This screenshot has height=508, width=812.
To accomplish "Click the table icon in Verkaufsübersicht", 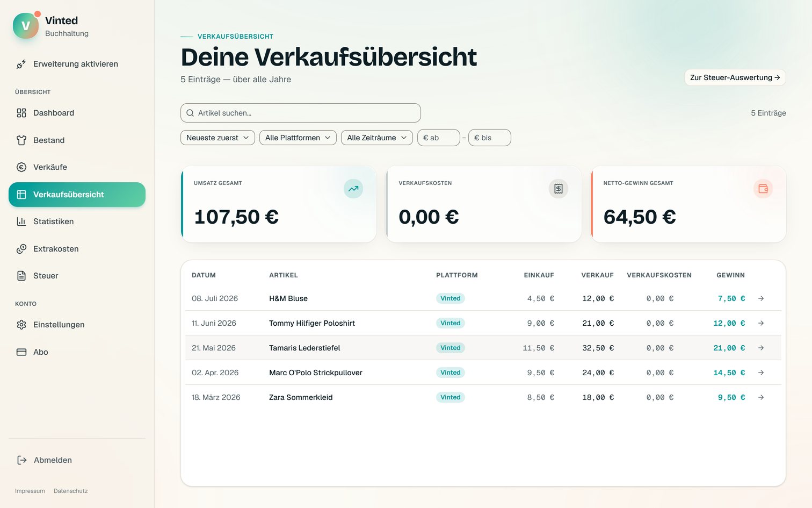I will pyautogui.click(x=21, y=195).
